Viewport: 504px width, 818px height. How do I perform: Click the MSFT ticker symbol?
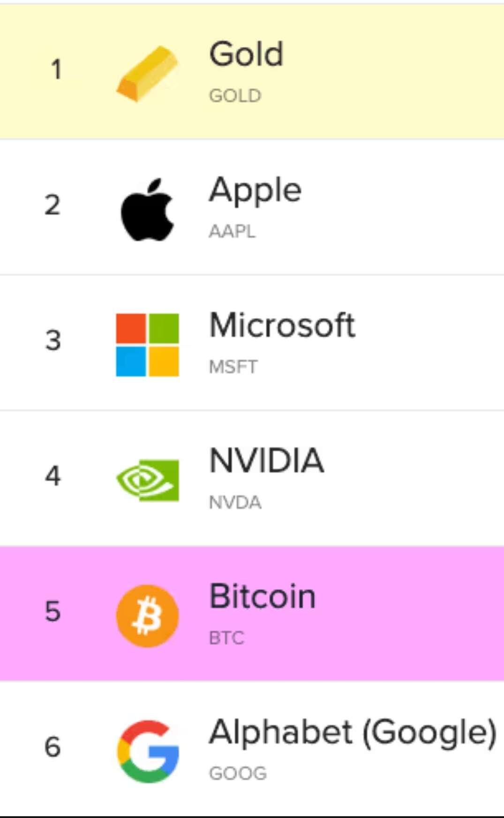pos(233,367)
